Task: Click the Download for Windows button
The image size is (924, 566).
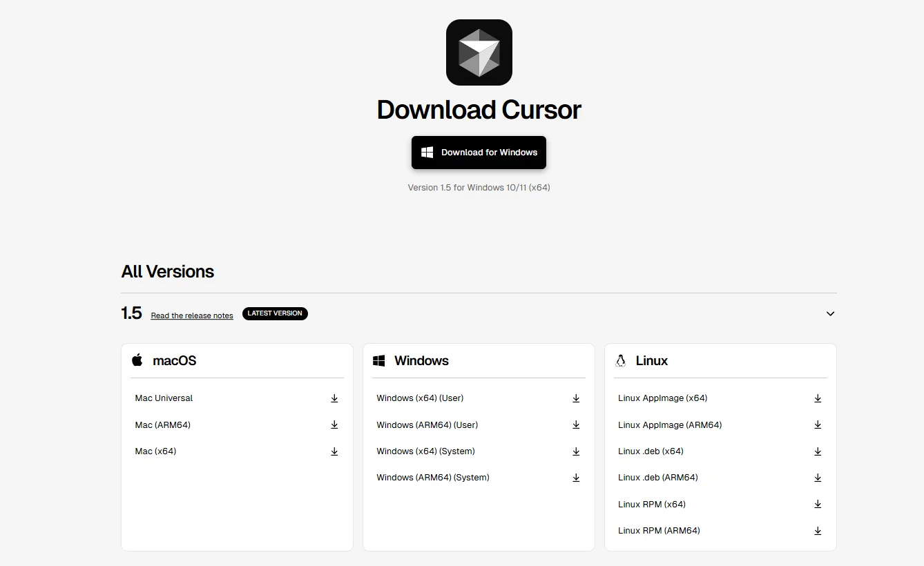Action: (479, 153)
